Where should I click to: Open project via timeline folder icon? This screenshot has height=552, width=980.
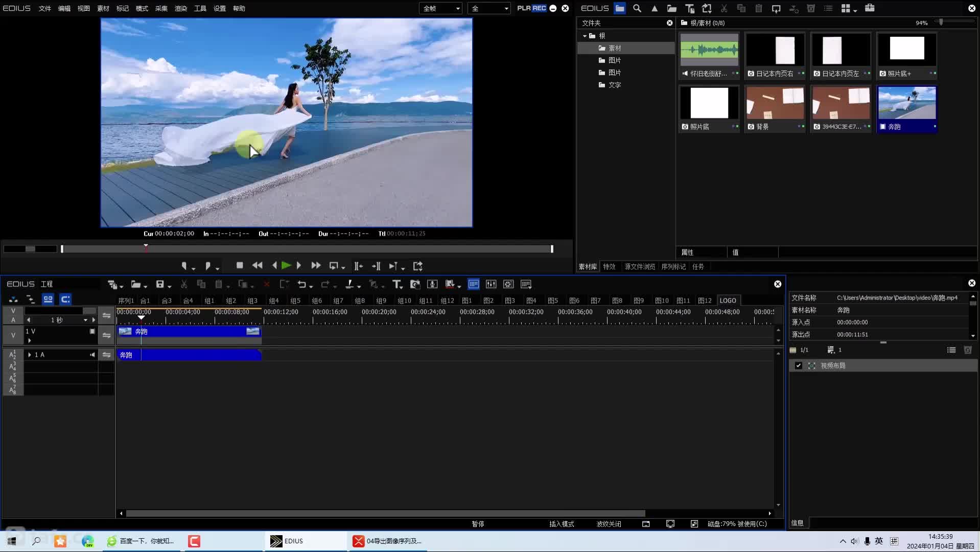pyautogui.click(x=135, y=284)
